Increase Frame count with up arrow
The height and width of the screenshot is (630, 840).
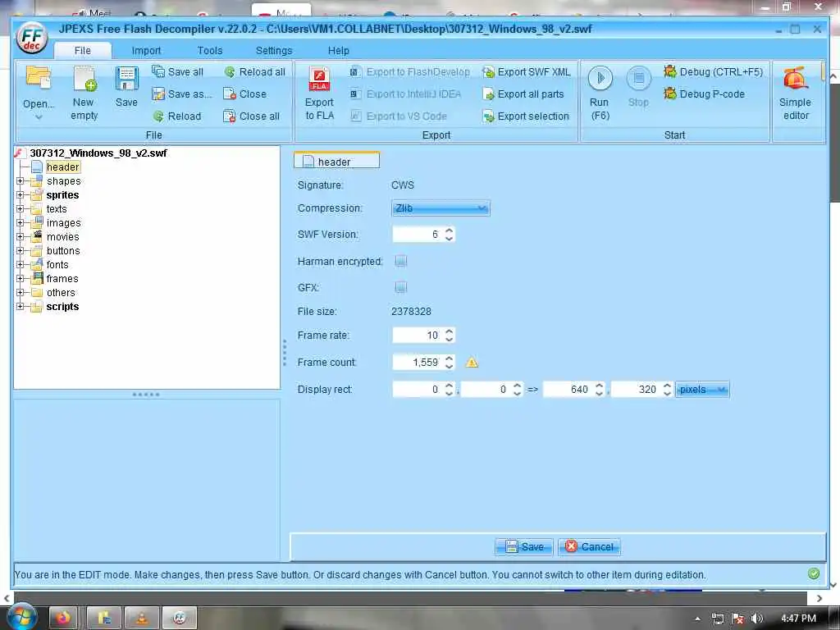coord(449,359)
